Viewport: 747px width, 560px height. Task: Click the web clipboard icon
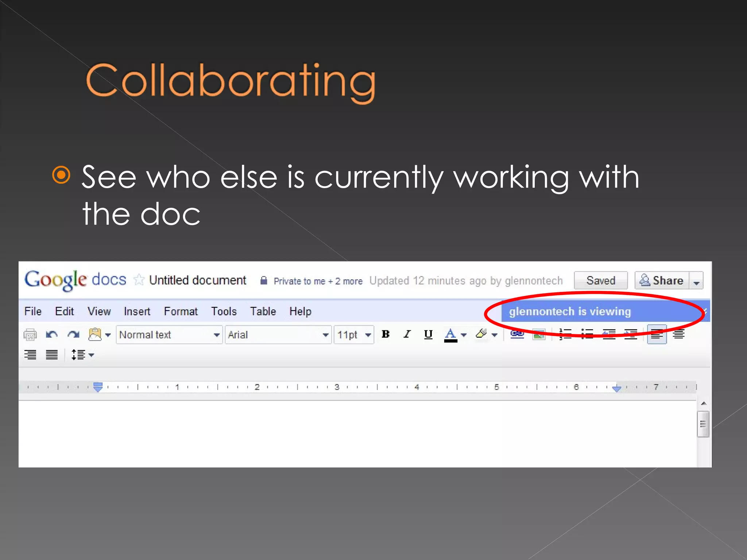[x=95, y=334]
